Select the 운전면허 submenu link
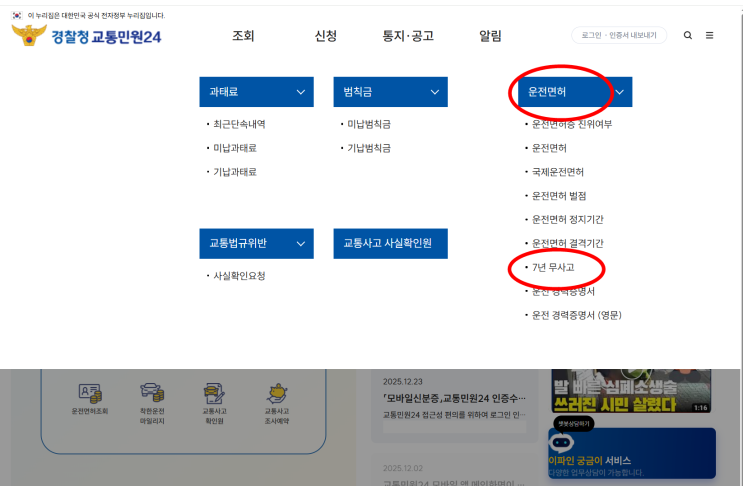This screenshot has width=743, height=486. coord(549,148)
